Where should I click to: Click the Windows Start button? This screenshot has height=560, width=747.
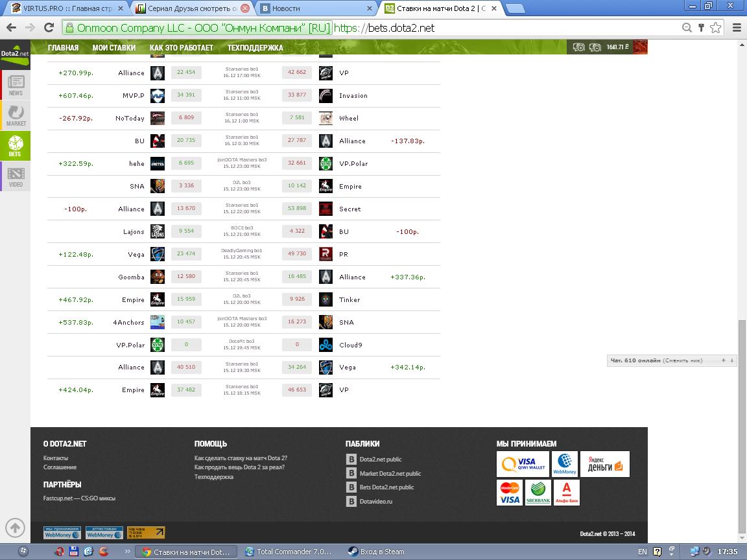tap(23, 552)
